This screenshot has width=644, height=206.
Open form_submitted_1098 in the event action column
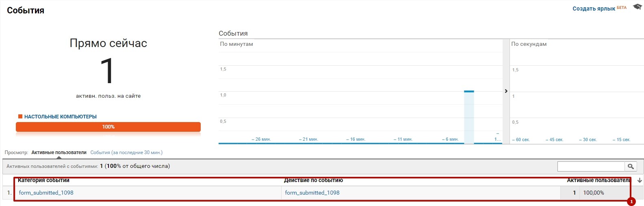[312, 193]
